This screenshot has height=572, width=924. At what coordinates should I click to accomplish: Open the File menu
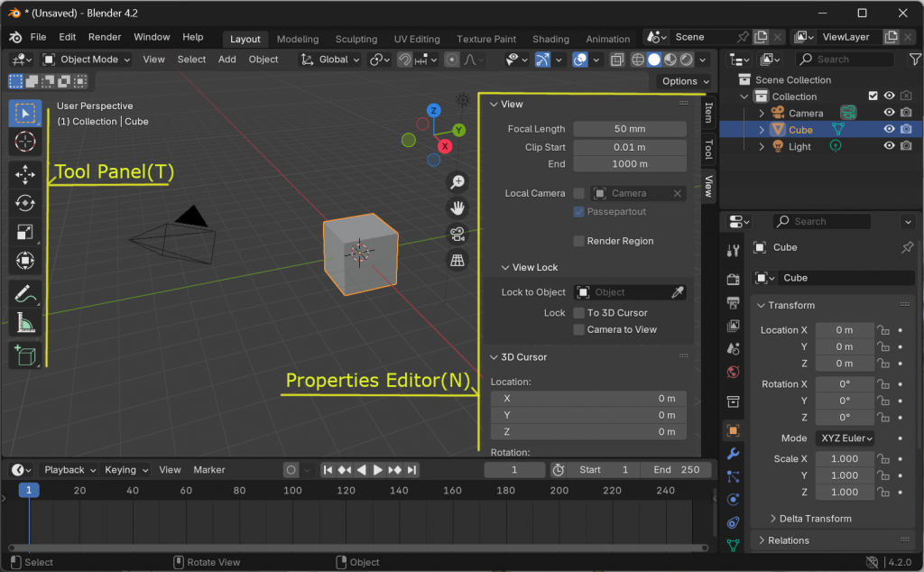click(x=38, y=37)
